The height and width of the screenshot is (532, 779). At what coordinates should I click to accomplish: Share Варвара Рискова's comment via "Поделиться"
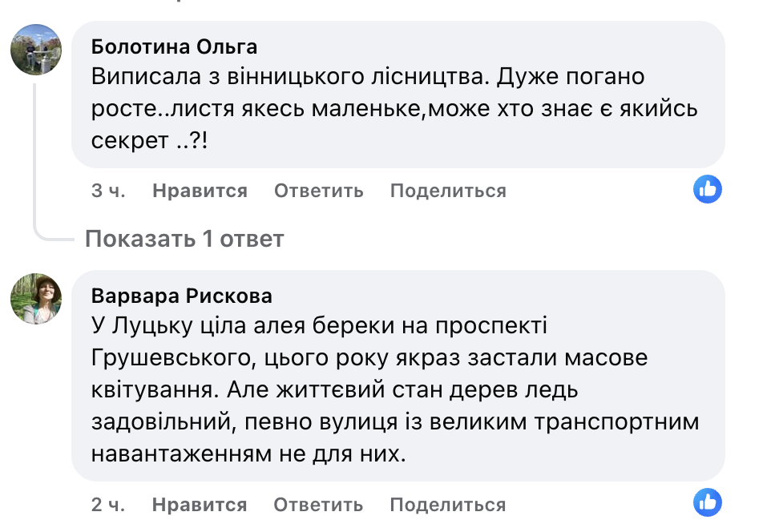click(447, 505)
